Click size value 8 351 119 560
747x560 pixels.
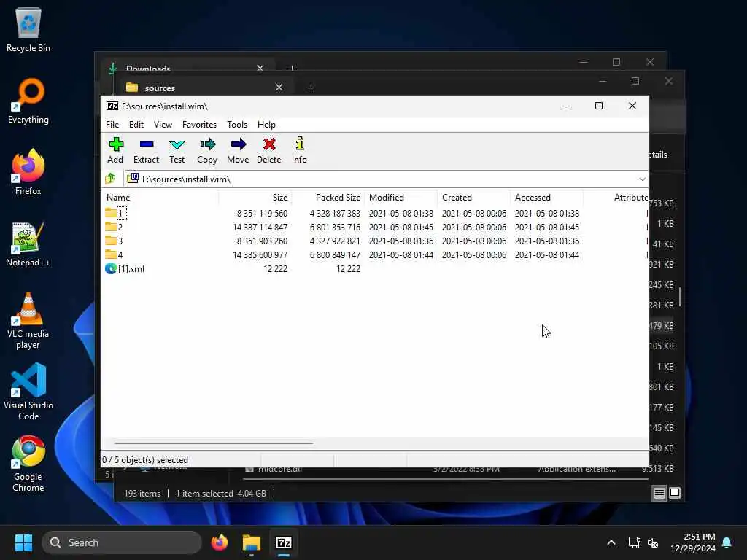(262, 214)
